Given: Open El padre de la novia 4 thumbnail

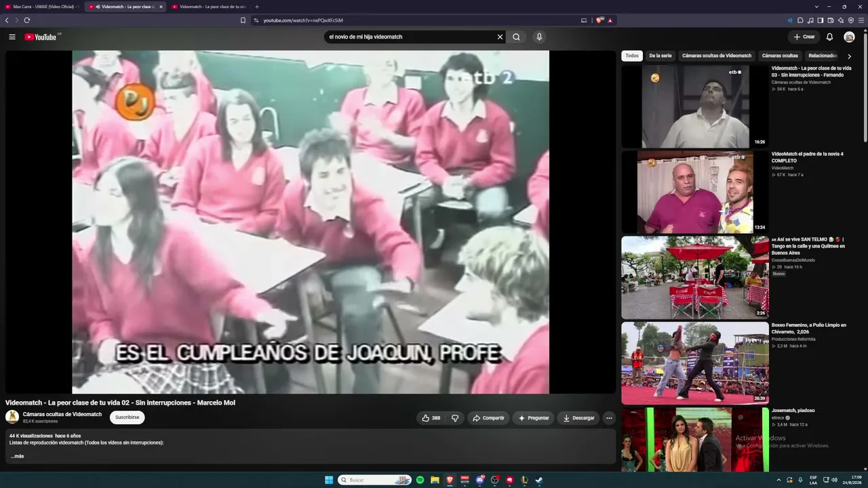Looking at the screenshot, I should point(695,192).
